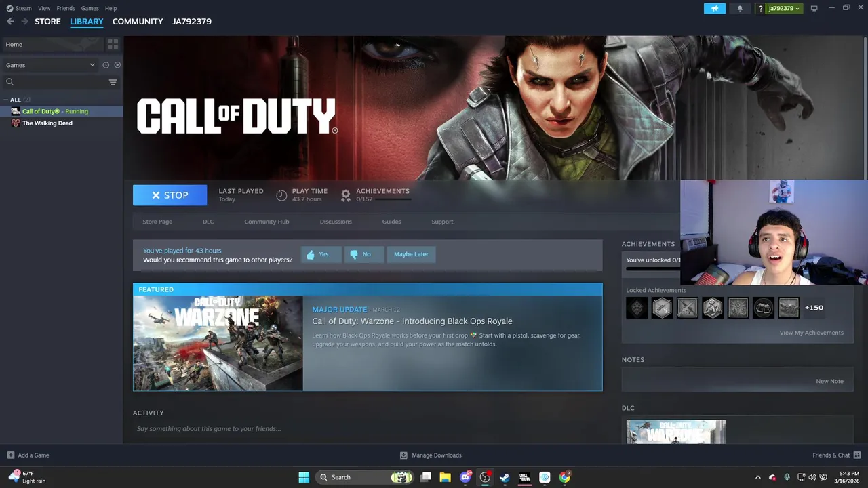
Task: Show hidden system tray icons
Action: (x=758, y=477)
